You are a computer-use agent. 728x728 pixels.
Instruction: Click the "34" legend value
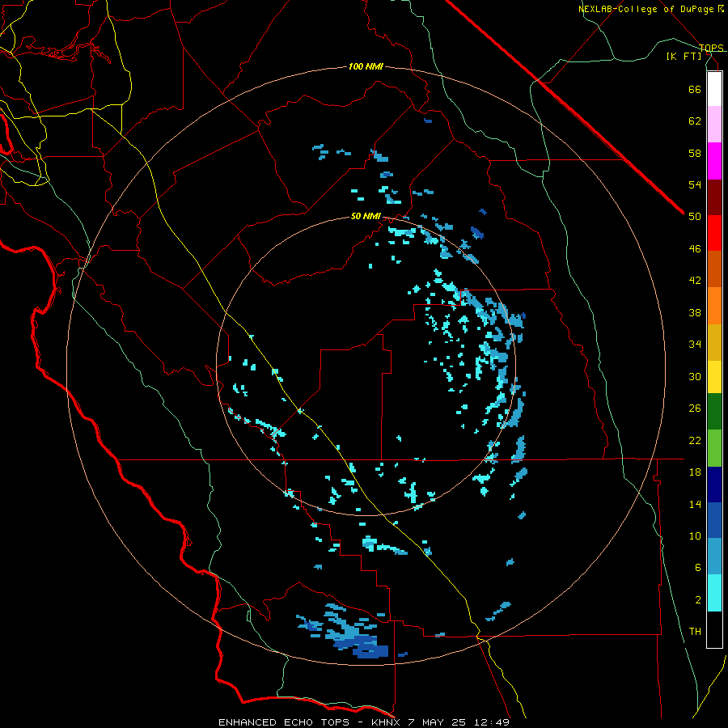(x=695, y=345)
